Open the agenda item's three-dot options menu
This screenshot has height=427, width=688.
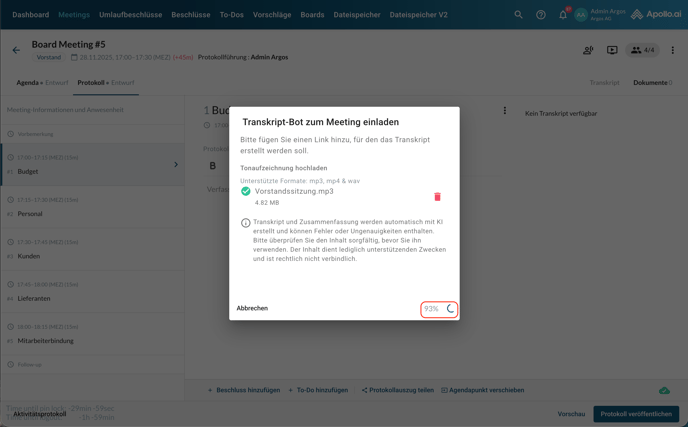click(x=504, y=111)
